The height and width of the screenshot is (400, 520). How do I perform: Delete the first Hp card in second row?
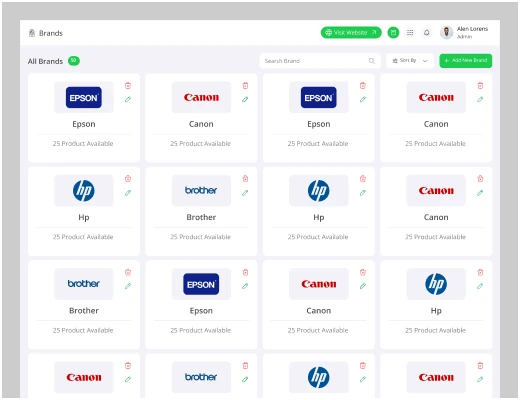pos(128,179)
